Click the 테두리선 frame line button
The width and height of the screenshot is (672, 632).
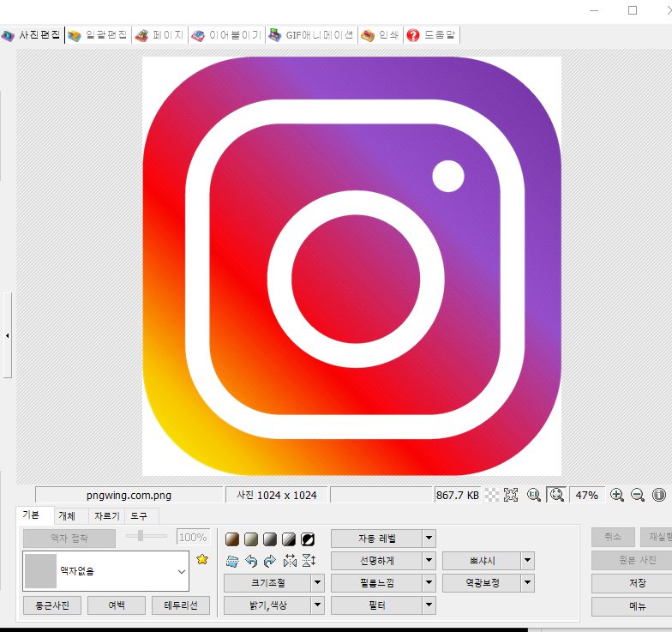pos(181,605)
